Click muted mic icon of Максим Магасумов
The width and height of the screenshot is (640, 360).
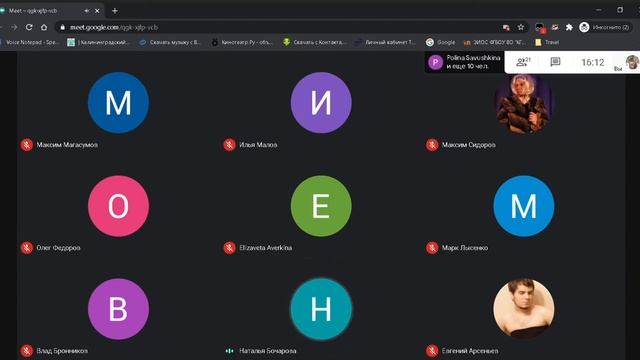tap(27, 145)
